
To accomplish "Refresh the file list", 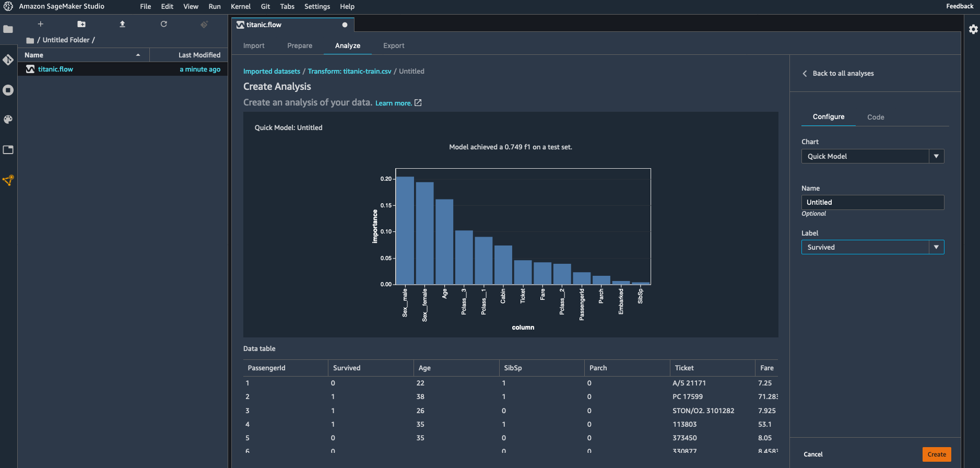I will point(163,24).
